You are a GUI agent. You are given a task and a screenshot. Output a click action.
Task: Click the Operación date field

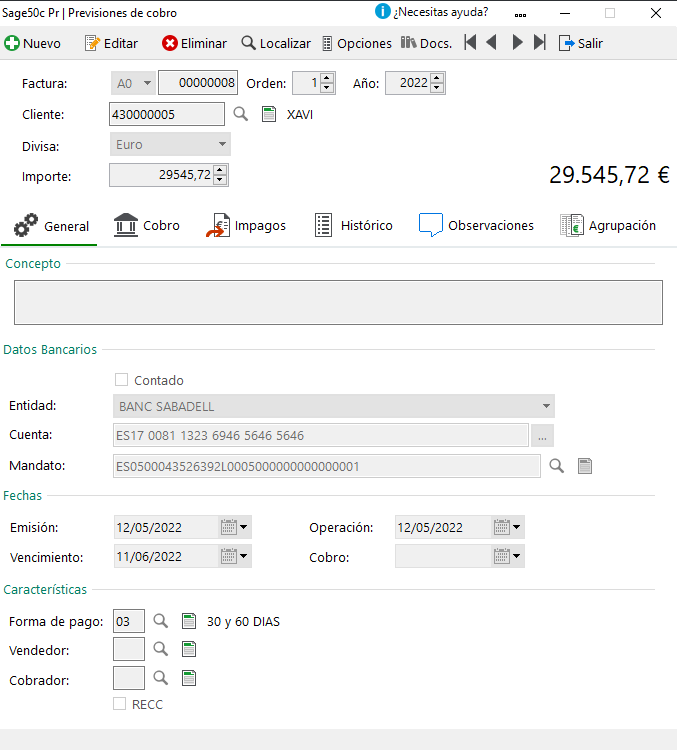click(443, 527)
